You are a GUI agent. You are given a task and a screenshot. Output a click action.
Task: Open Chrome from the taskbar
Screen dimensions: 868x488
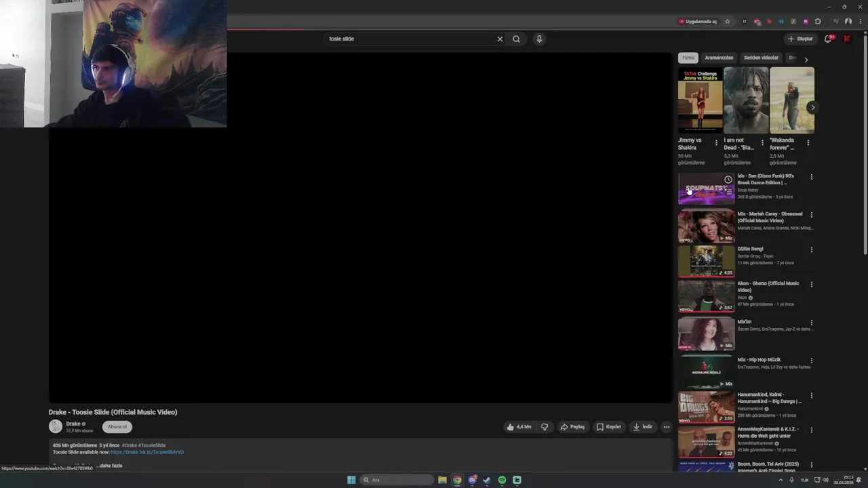point(457,480)
